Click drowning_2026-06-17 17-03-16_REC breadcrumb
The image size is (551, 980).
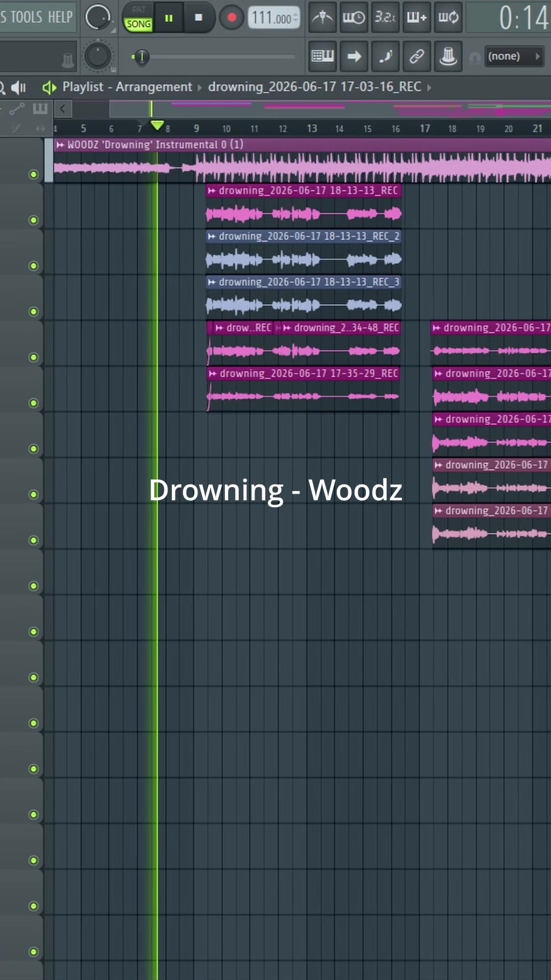(x=315, y=87)
